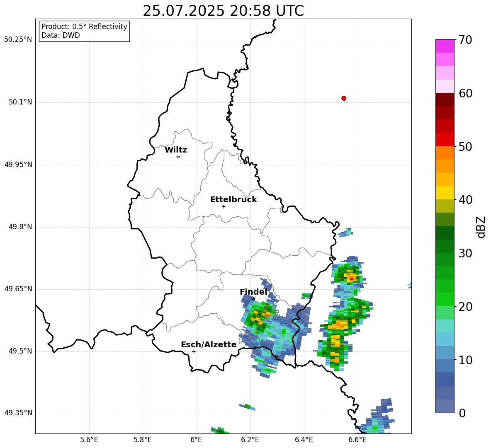Click the Wiltz station cross marker
The width and height of the screenshot is (491, 448).
coord(178,157)
